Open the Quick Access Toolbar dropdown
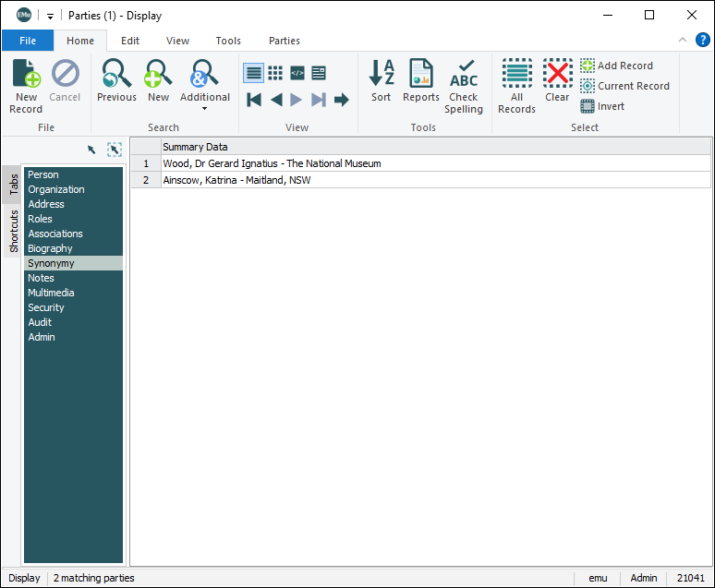The width and height of the screenshot is (715, 588). click(50, 16)
